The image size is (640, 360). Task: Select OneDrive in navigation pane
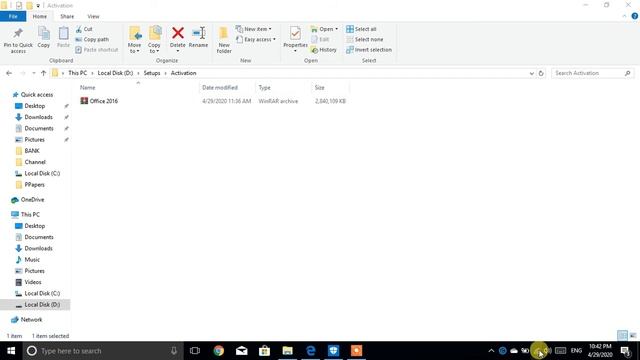pos(32,200)
